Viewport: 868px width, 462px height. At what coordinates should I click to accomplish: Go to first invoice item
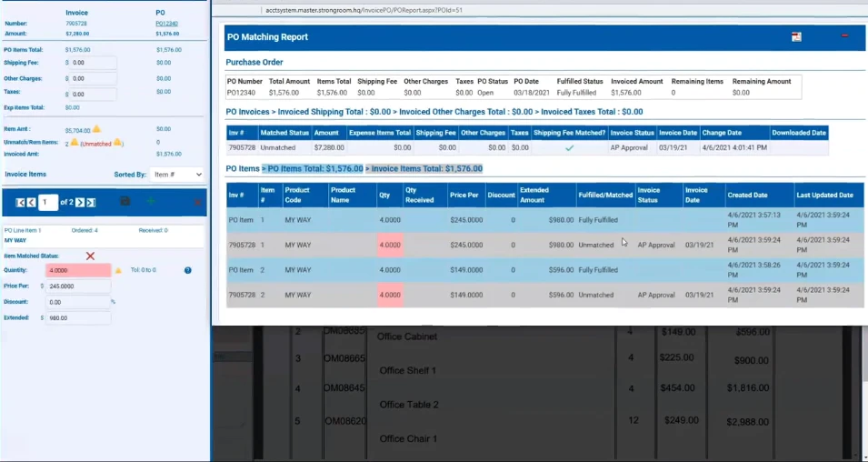tap(21, 202)
